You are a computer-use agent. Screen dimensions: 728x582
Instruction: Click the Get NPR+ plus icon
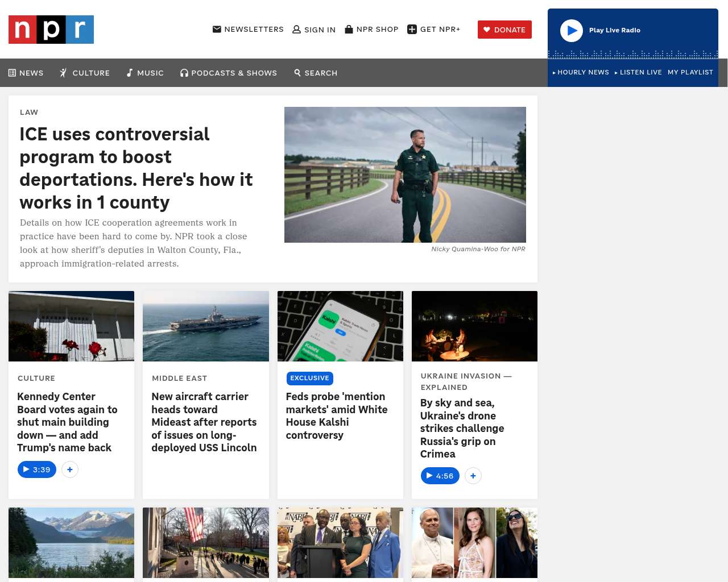pos(412,30)
